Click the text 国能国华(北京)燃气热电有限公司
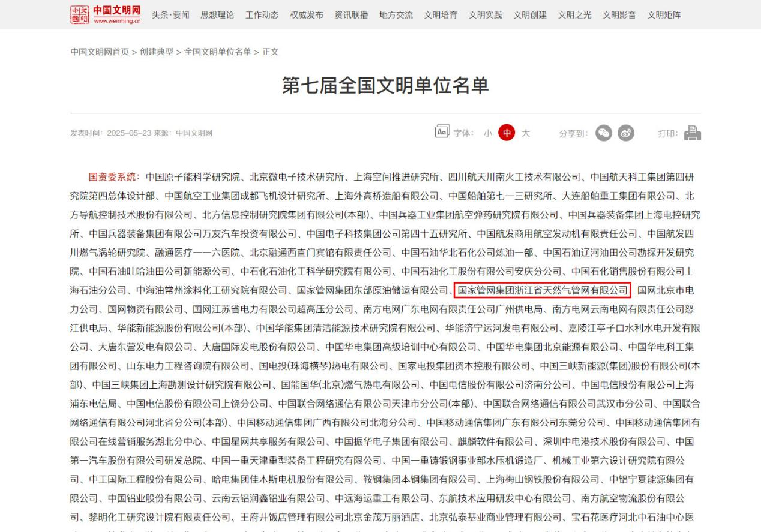 [350, 385]
